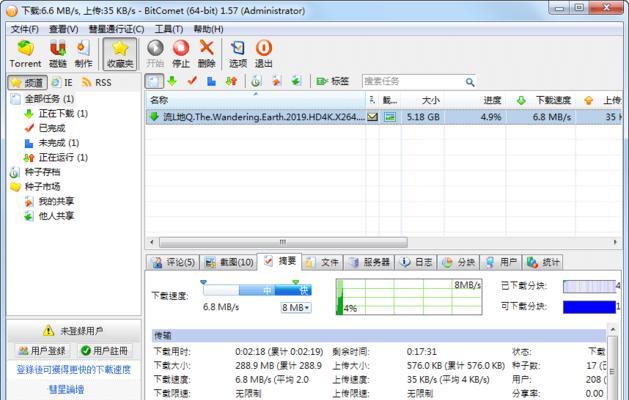629x400 pixels.
Task: Sort by 大小 column header
Action: pos(422,100)
